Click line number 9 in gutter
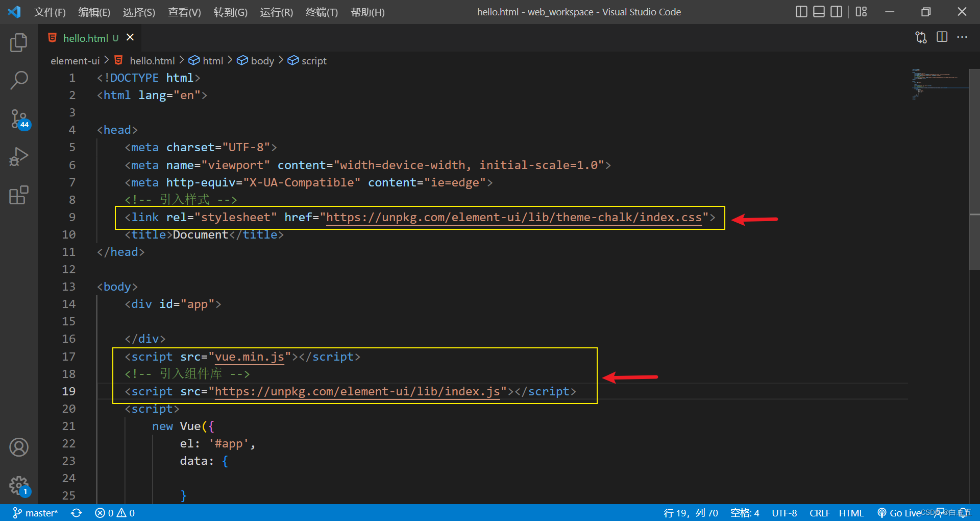This screenshot has width=980, height=521. click(x=72, y=218)
